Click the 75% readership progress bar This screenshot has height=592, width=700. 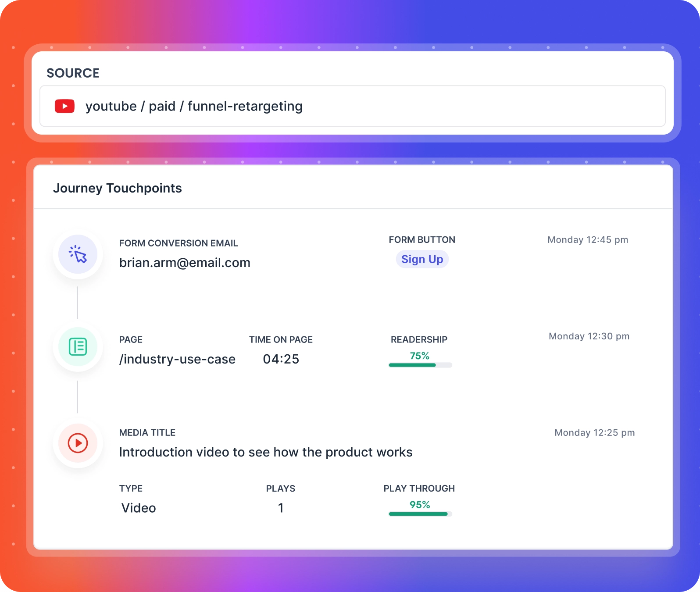click(x=420, y=365)
